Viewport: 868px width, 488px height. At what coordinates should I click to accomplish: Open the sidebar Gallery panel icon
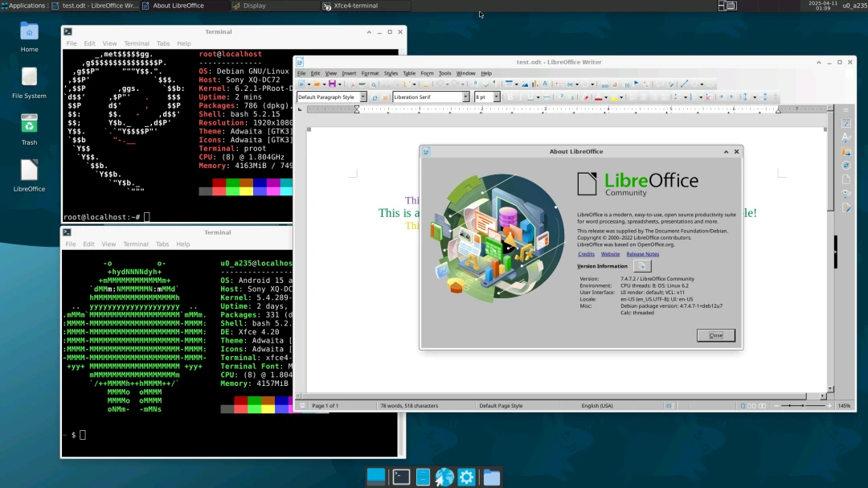click(846, 151)
